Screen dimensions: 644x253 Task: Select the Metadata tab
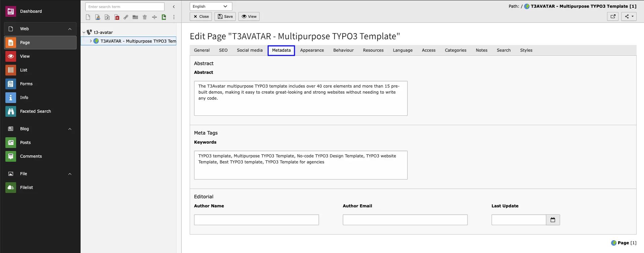pos(281,50)
